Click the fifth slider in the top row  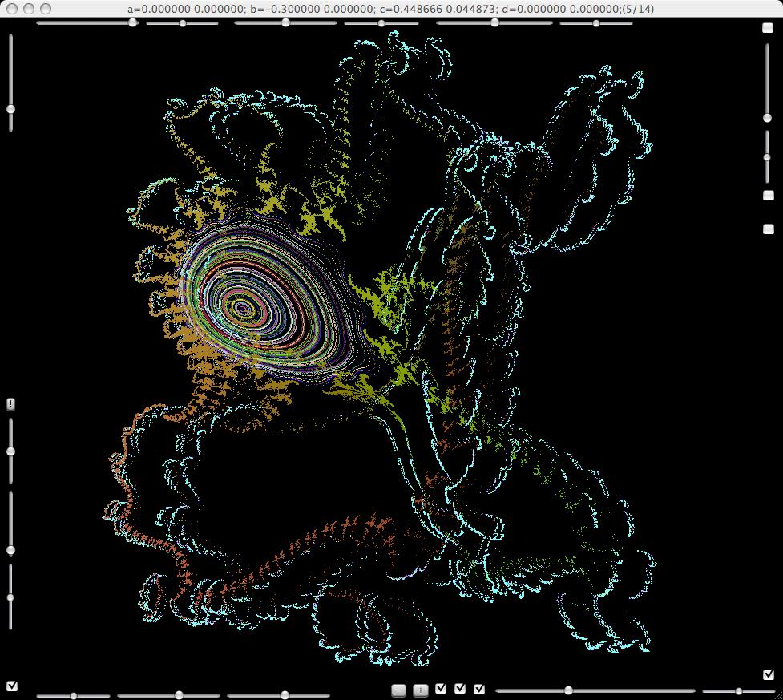point(494,23)
